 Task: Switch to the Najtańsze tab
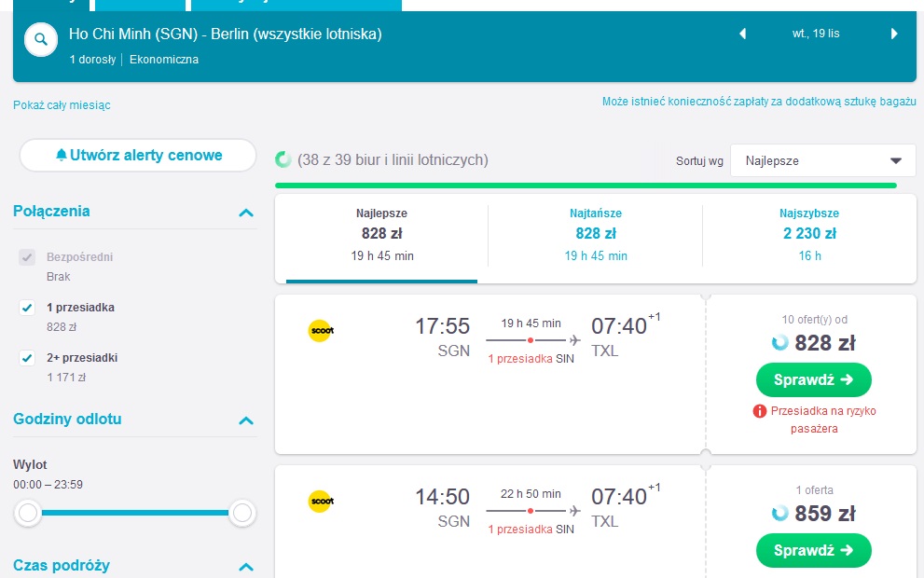click(x=595, y=235)
